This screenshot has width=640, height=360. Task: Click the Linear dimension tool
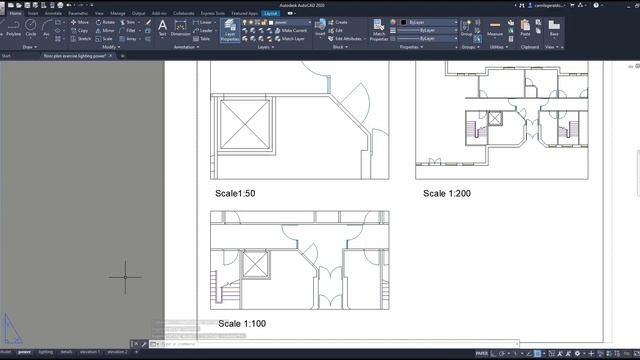tap(202, 22)
